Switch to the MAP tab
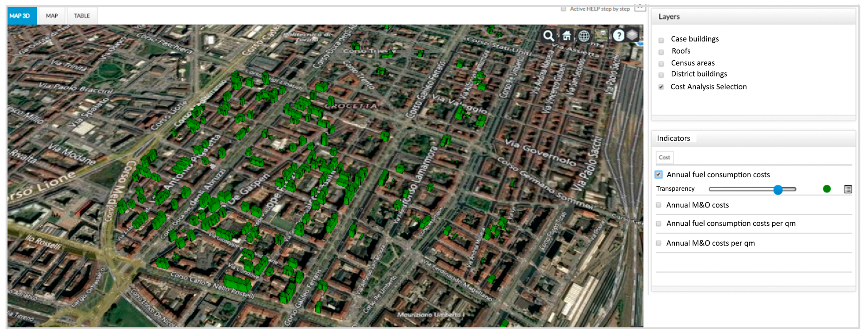 (x=52, y=16)
